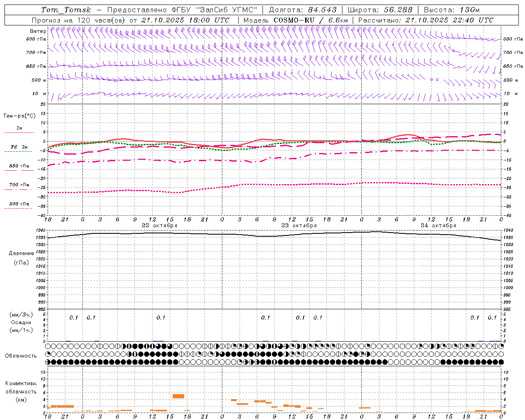Select the 'Предоставлено ФГБУ "ЗапСиб УГМС"' provider text
Screen dimensions: 525x420
coord(182,10)
